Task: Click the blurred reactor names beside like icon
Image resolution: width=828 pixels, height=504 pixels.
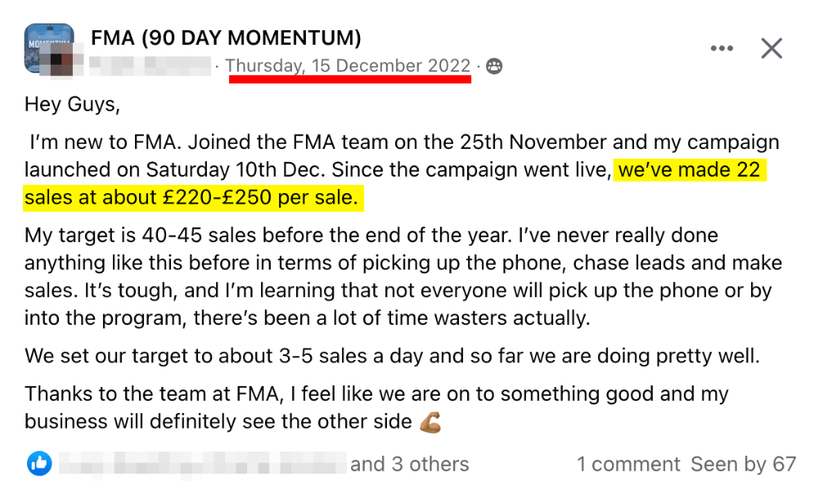Action: tap(203, 464)
